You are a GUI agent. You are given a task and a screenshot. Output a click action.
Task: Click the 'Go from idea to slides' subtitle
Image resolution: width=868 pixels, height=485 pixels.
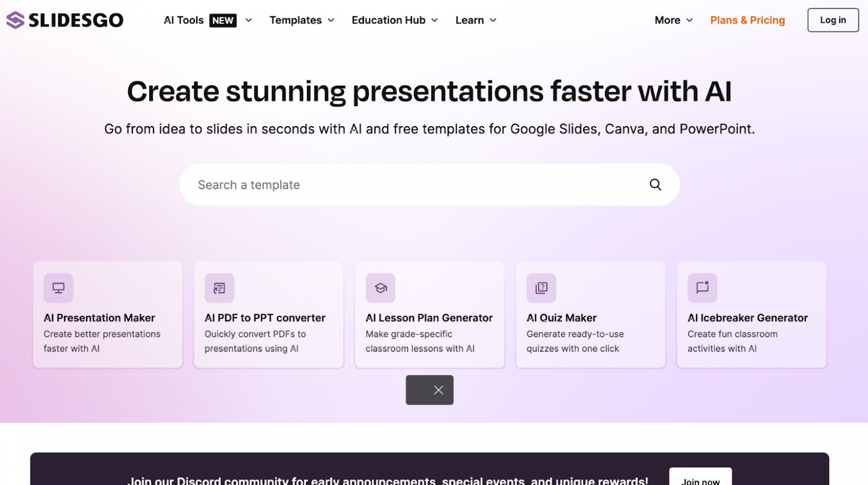[429, 129]
